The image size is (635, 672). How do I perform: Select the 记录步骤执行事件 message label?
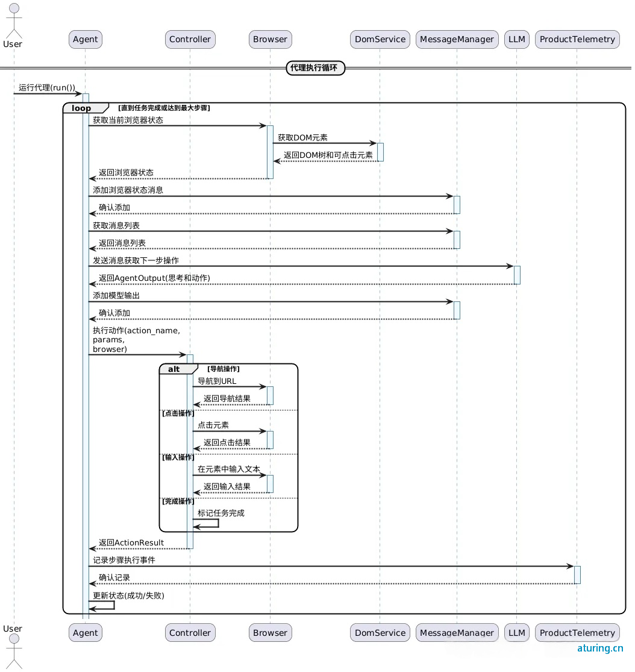(124, 560)
